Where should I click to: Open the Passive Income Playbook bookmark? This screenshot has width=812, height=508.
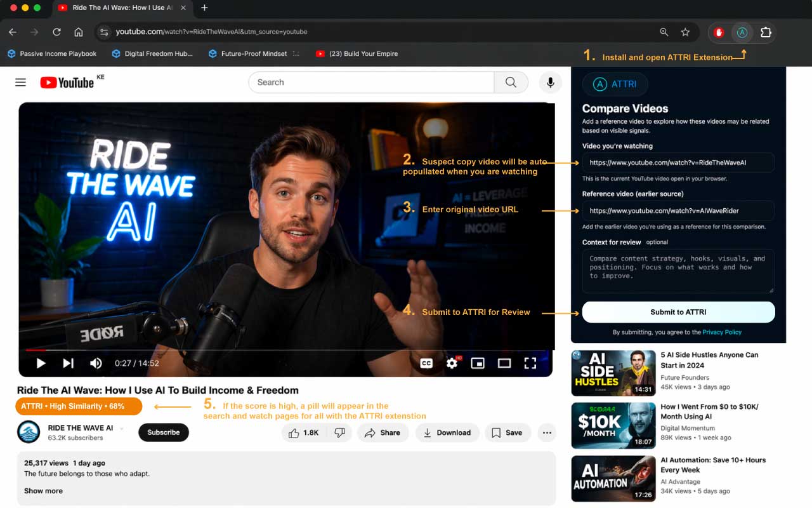51,54
